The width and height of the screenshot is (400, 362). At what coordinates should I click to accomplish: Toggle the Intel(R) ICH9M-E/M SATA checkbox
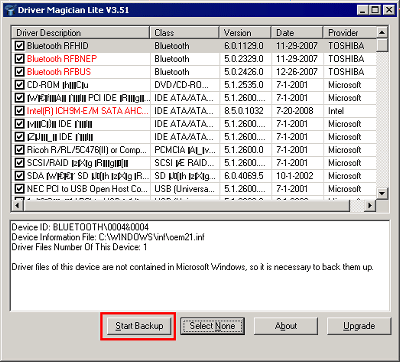tap(20, 111)
